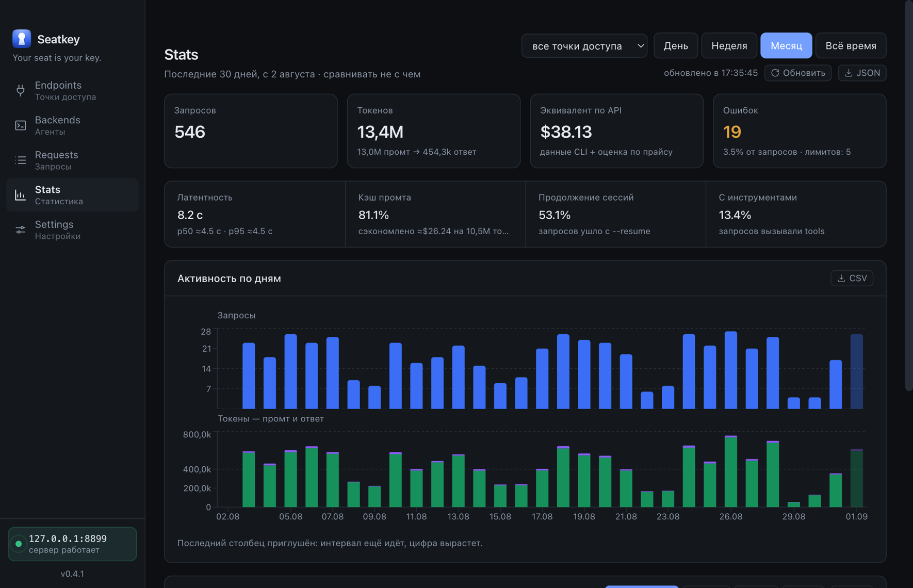Click the Endpoints plug icon
The width and height of the screenshot is (913, 588).
pos(21,90)
